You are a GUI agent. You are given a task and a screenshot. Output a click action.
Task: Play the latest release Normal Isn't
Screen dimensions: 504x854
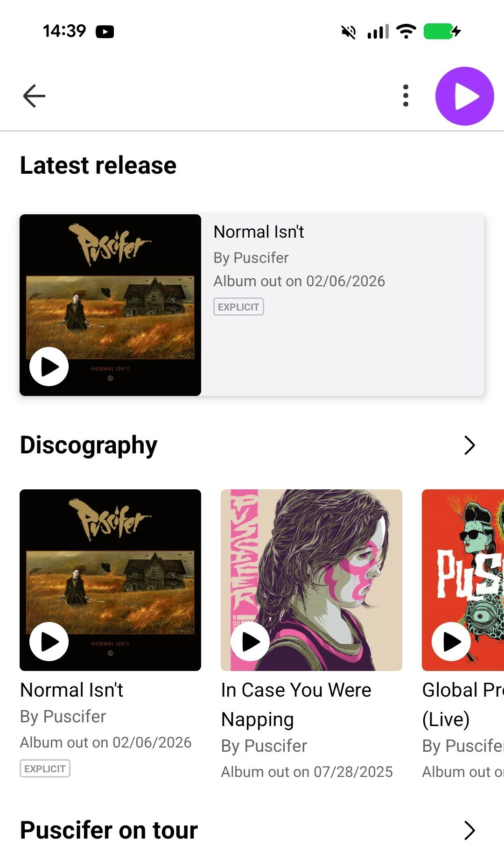tap(49, 367)
